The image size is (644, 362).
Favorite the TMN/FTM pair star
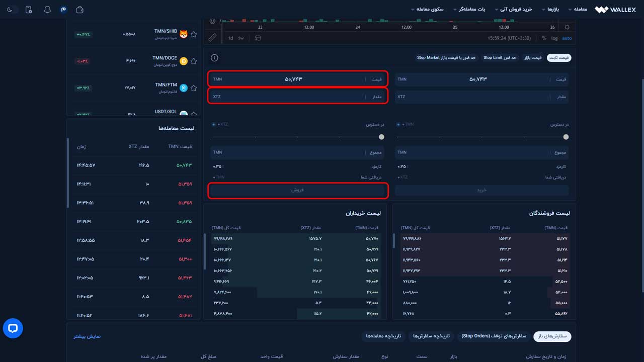(194, 88)
